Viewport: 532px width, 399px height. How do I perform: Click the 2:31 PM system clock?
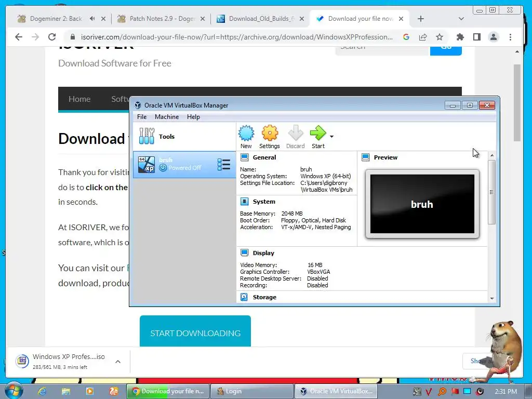click(506, 392)
